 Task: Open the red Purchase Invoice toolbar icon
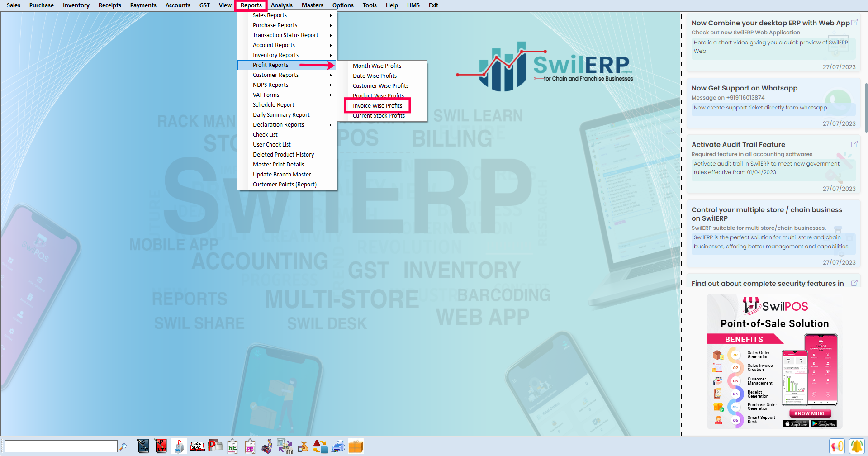coord(161,446)
